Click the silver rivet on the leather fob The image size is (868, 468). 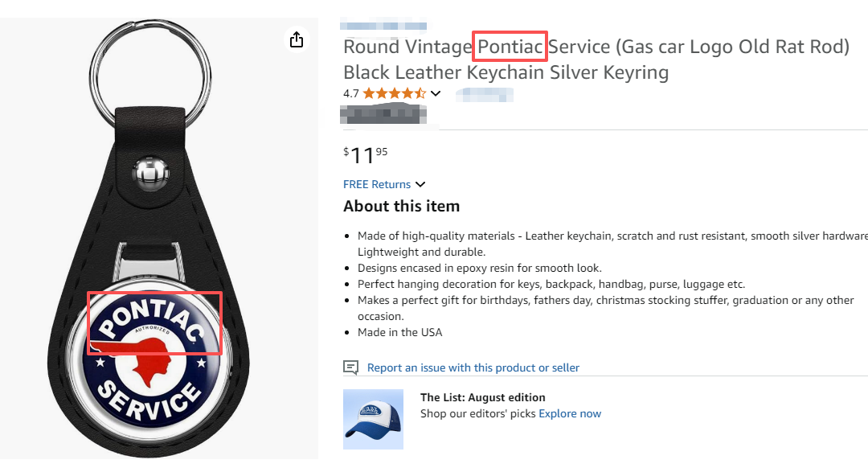click(150, 172)
